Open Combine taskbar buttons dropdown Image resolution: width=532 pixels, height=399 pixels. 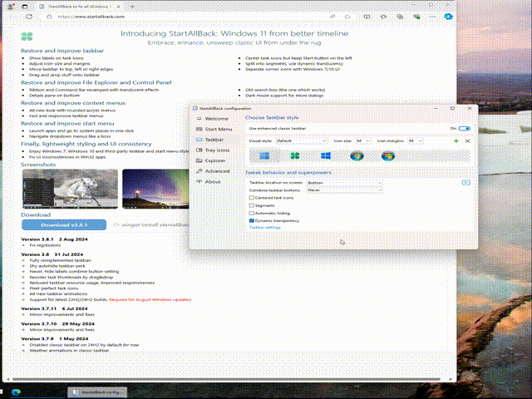(x=344, y=190)
